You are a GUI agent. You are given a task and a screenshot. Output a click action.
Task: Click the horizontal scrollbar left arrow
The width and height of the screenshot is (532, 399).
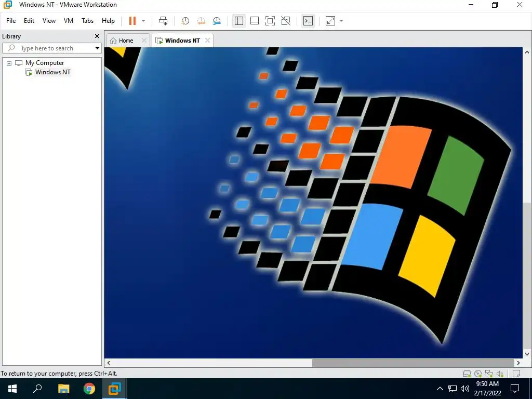tap(109, 363)
